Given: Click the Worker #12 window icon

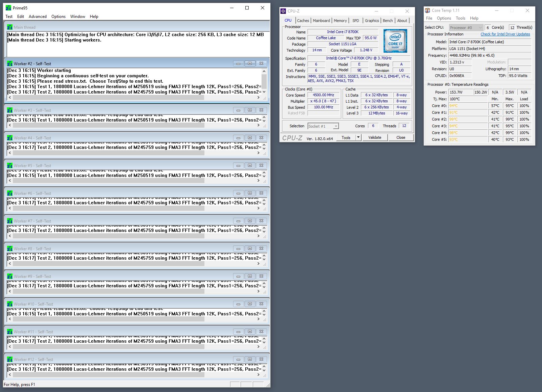Looking at the screenshot, I should [x=10, y=360].
